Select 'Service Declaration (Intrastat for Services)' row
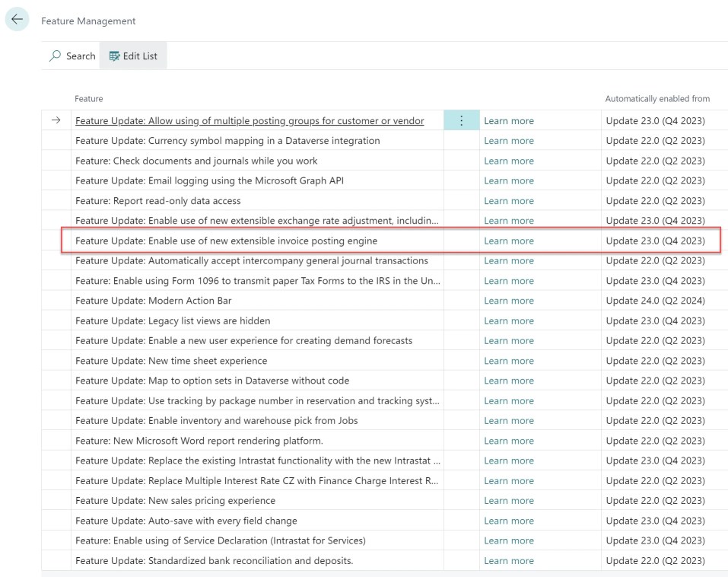The image size is (728, 577). point(221,540)
